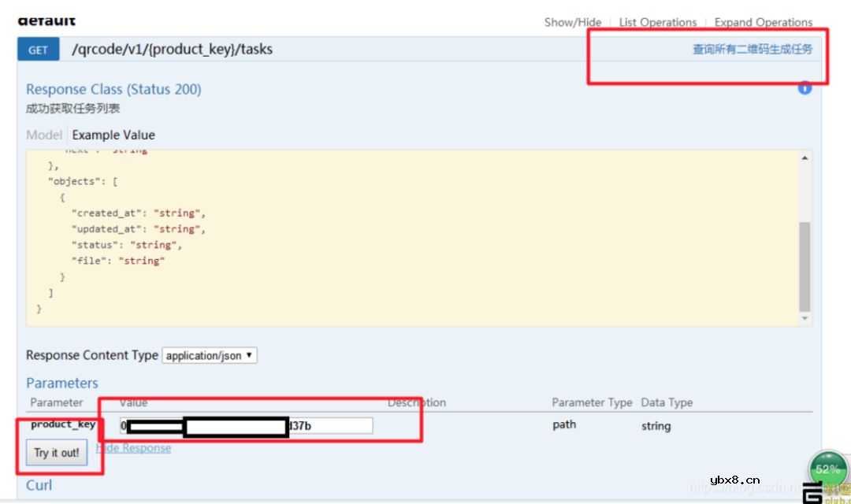Expand all via Expand Operations
The image size is (851, 504).
click(763, 22)
